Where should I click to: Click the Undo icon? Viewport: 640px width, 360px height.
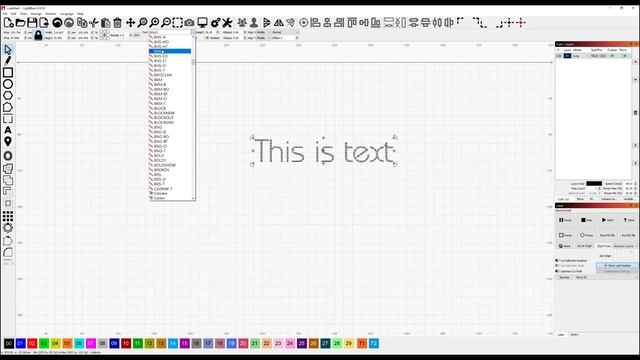click(57, 23)
